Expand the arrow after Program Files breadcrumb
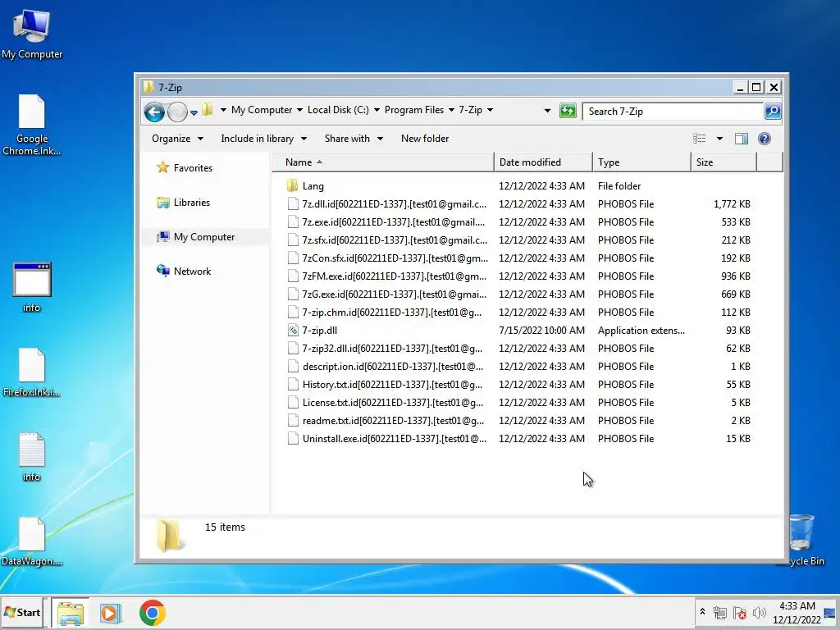This screenshot has width=840, height=630. coord(452,110)
